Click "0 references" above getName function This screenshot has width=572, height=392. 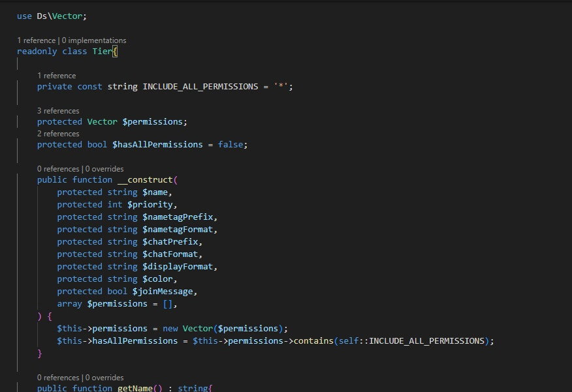coord(58,378)
